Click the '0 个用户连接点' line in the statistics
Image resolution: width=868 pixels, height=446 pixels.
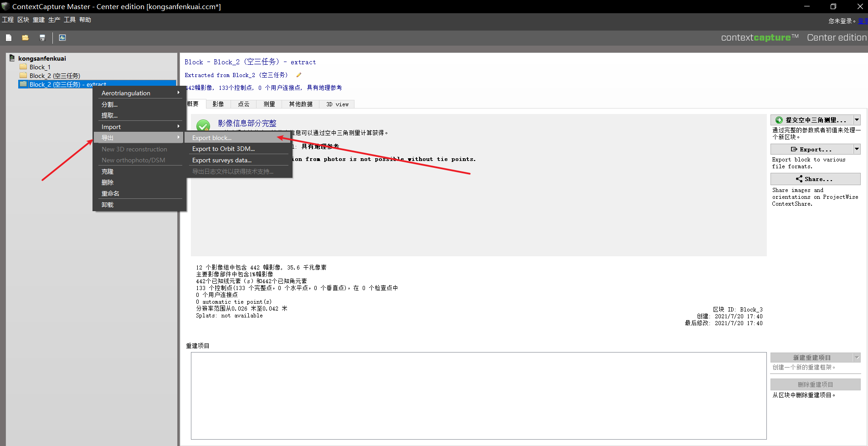(217, 295)
